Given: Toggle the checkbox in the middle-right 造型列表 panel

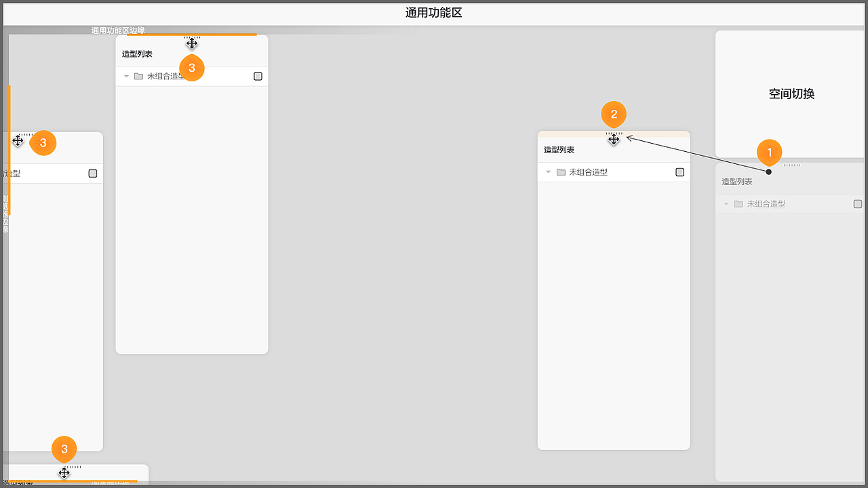Looking at the screenshot, I should pyautogui.click(x=679, y=172).
